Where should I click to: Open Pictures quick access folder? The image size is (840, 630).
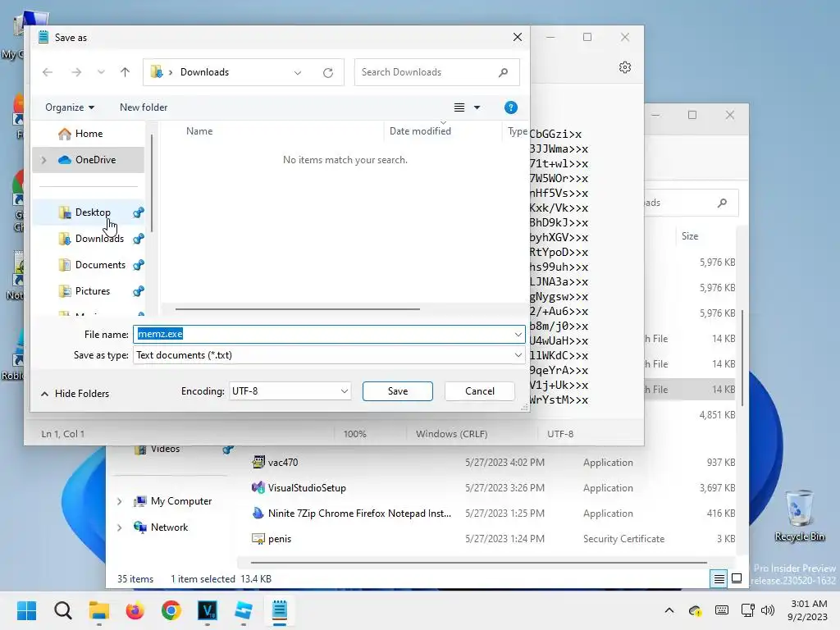click(89, 291)
